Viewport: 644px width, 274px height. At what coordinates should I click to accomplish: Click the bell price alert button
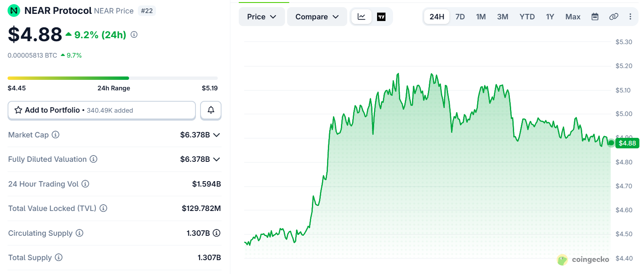point(211,110)
